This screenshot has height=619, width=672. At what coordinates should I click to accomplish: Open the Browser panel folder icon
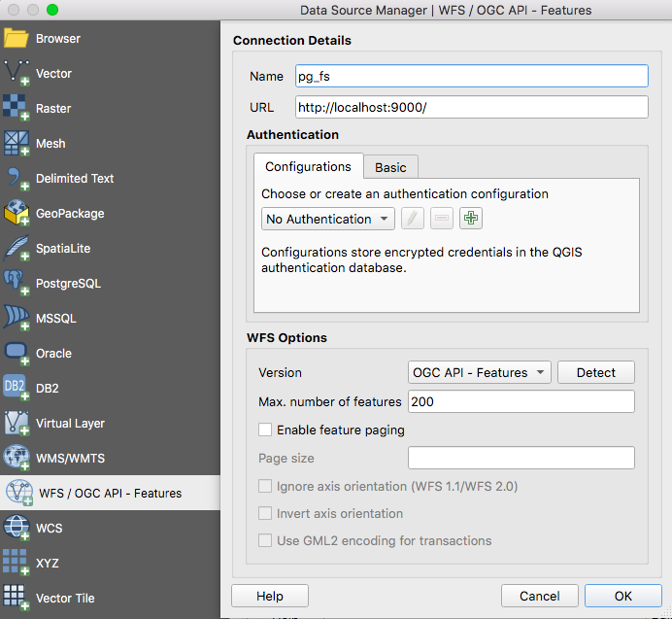coord(16,39)
